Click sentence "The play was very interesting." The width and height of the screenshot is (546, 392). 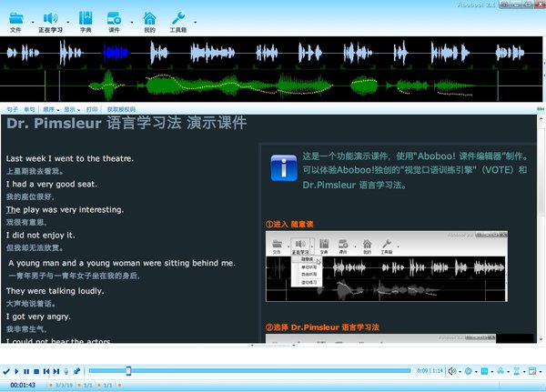(65, 209)
